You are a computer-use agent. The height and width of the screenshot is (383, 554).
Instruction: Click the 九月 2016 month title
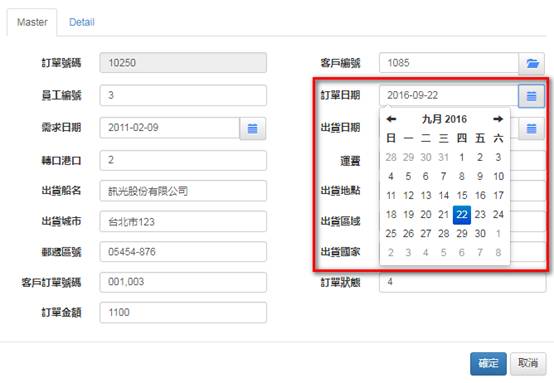click(444, 119)
